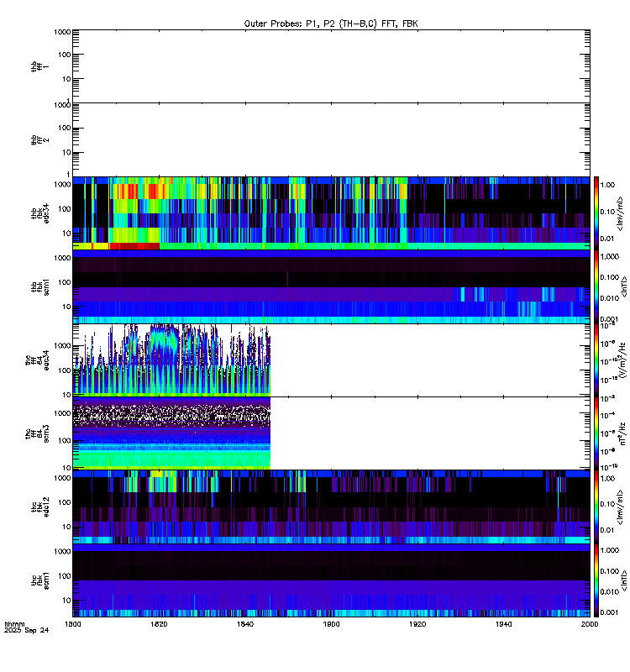Click the color bar beside the thc fbk scm1 panel

coord(596,580)
